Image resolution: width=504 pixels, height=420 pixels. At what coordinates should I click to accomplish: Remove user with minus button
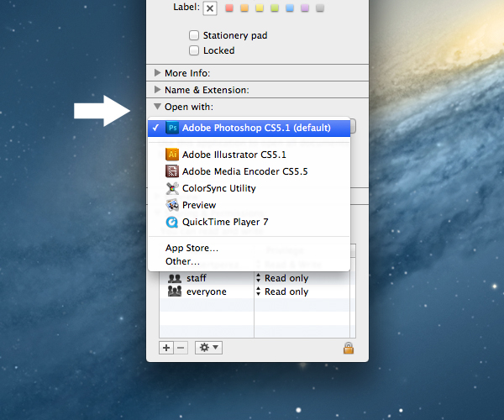181,348
